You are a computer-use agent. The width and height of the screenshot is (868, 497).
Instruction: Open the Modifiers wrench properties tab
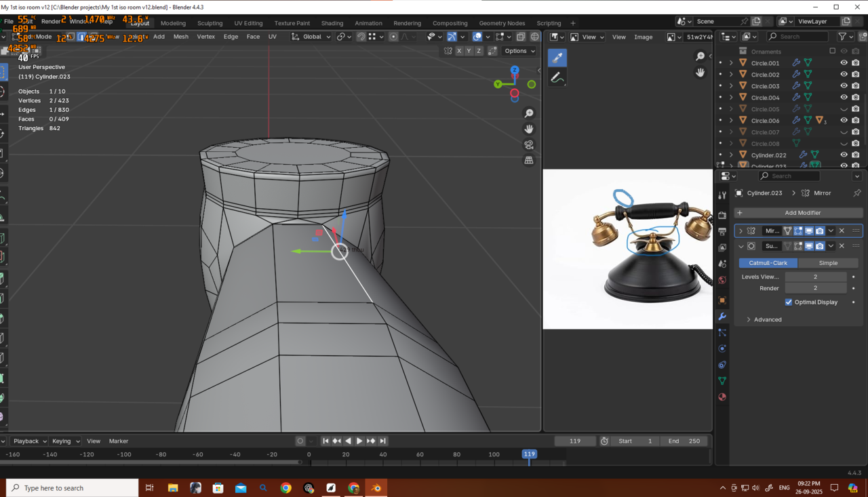pos(722,317)
